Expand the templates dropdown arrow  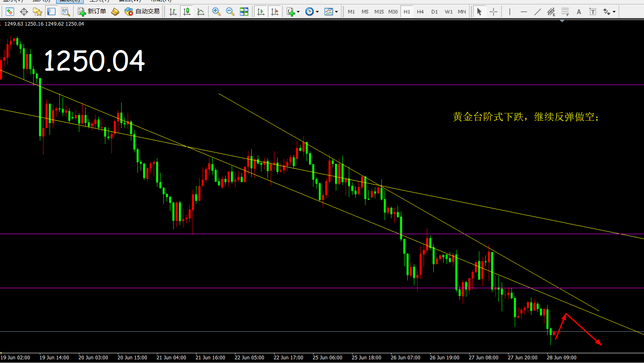[x=336, y=12]
